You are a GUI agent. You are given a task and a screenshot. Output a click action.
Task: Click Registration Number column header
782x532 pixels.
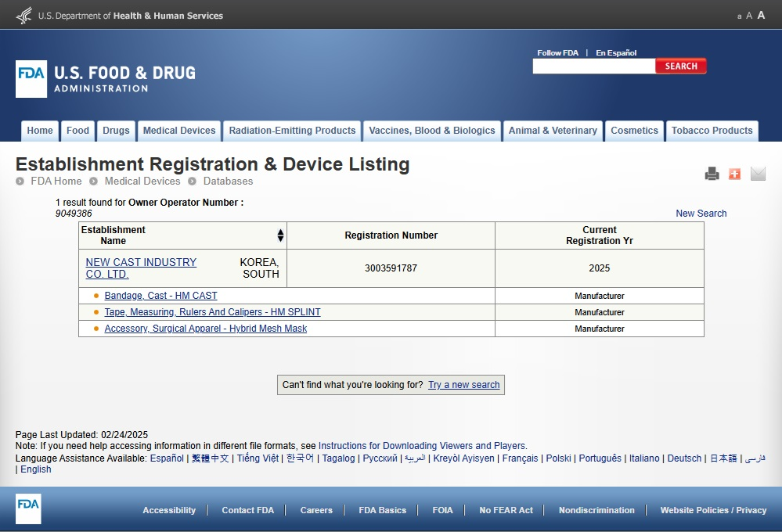click(x=391, y=235)
